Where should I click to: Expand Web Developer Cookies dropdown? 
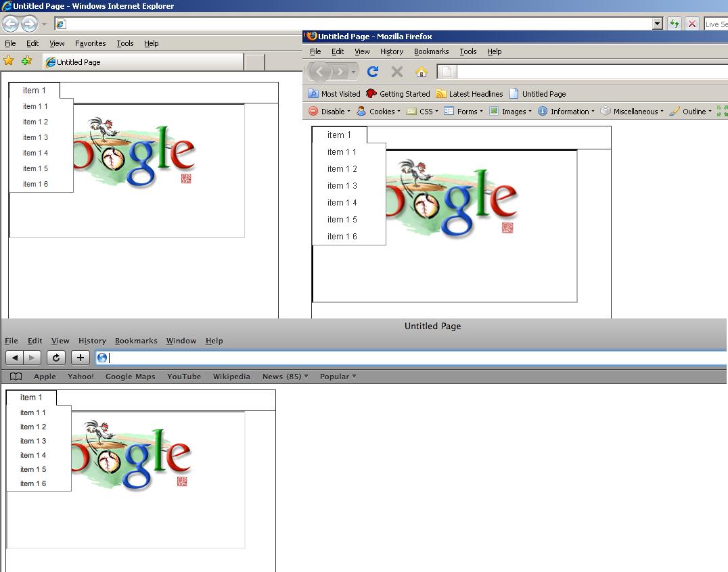pos(378,112)
